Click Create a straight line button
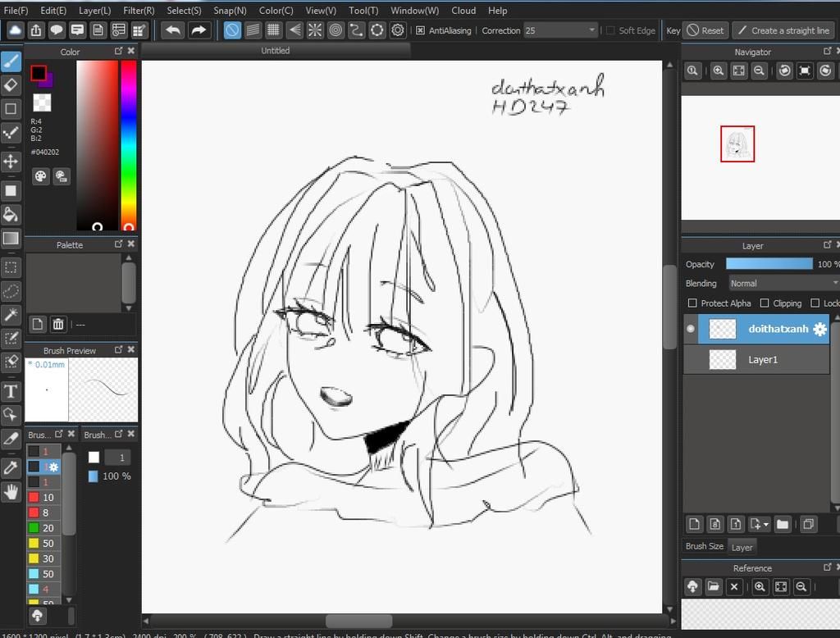 click(783, 30)
